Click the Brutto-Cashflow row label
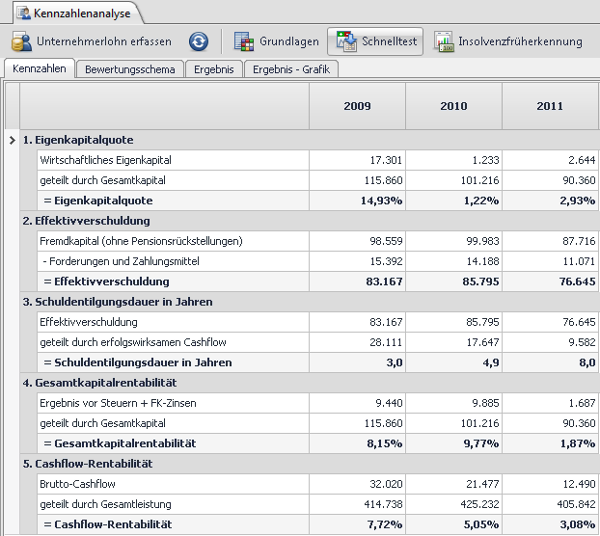Image resolution: width=600 pixels, height=536 pixels. 78,484
